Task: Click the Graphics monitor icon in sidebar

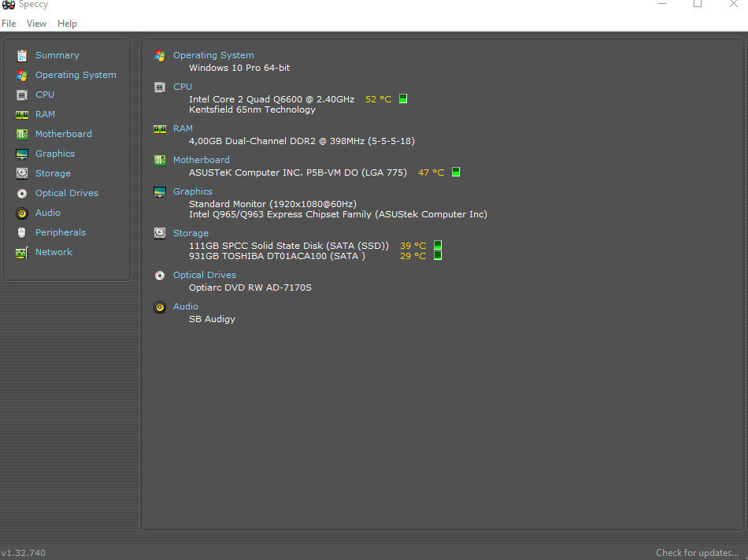Action: (22, 154)
